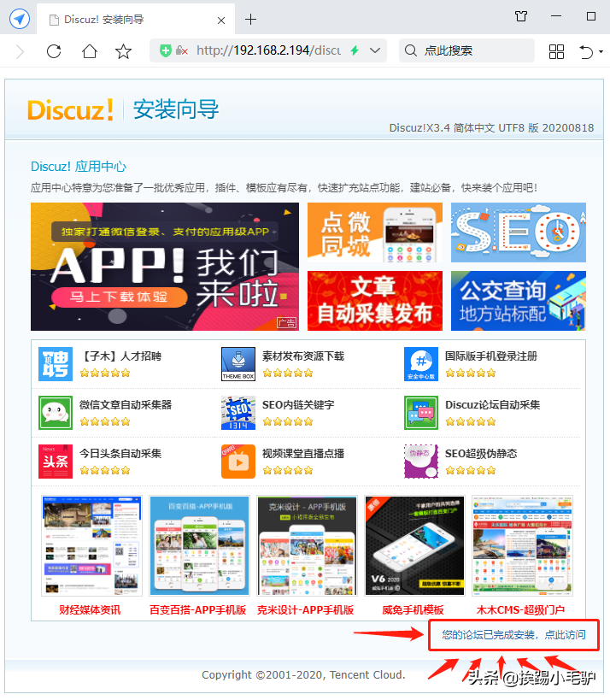Click the 点此搜索 search box
This screenshot has width=610, height=700.
pyautogui.click(x=466, y=50)
